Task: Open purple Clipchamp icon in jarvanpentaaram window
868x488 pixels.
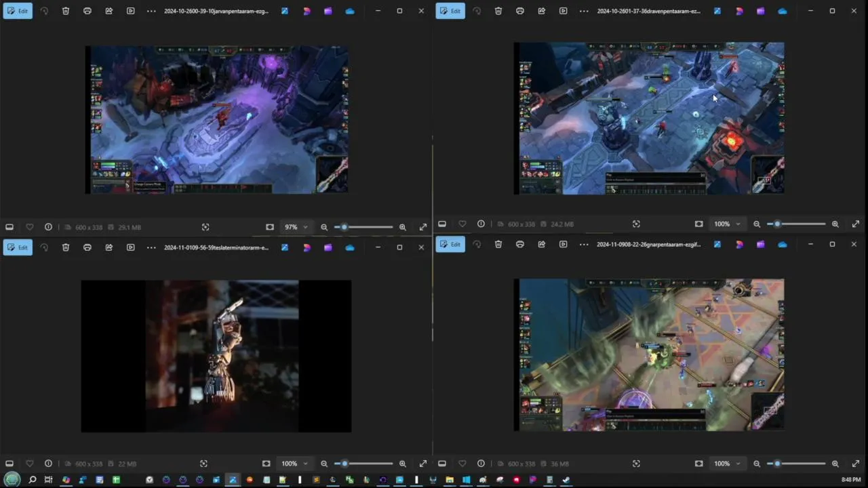Action: [x=328, y=11]
